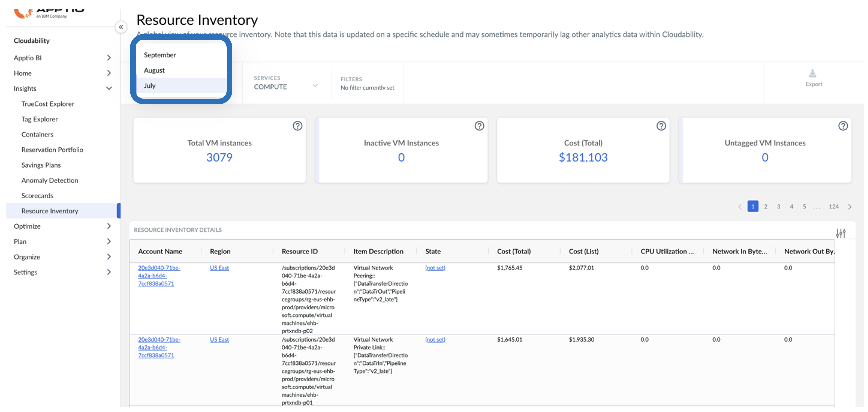Open Containers page
Viewport: 868px width, 412px height.
(x=37, y=134)
